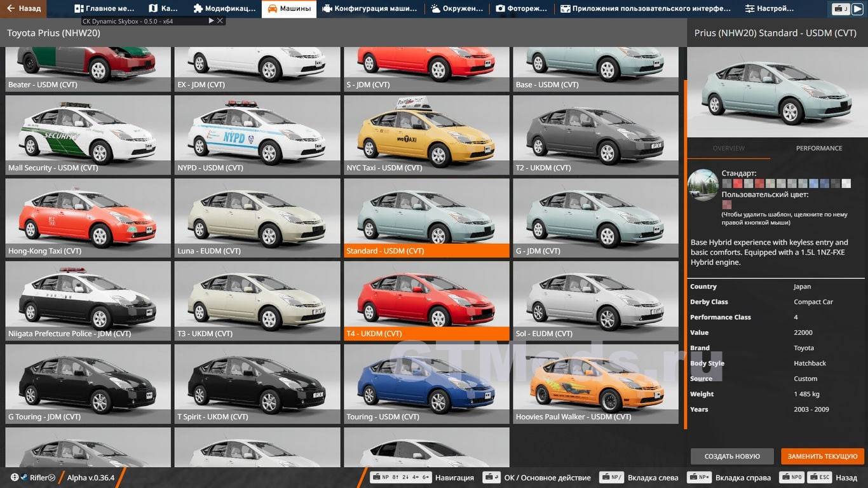The image size is (868, 488).
Task: Click the Toyota Prius (NHW20) heading
Action: click(x=53, y=33)
